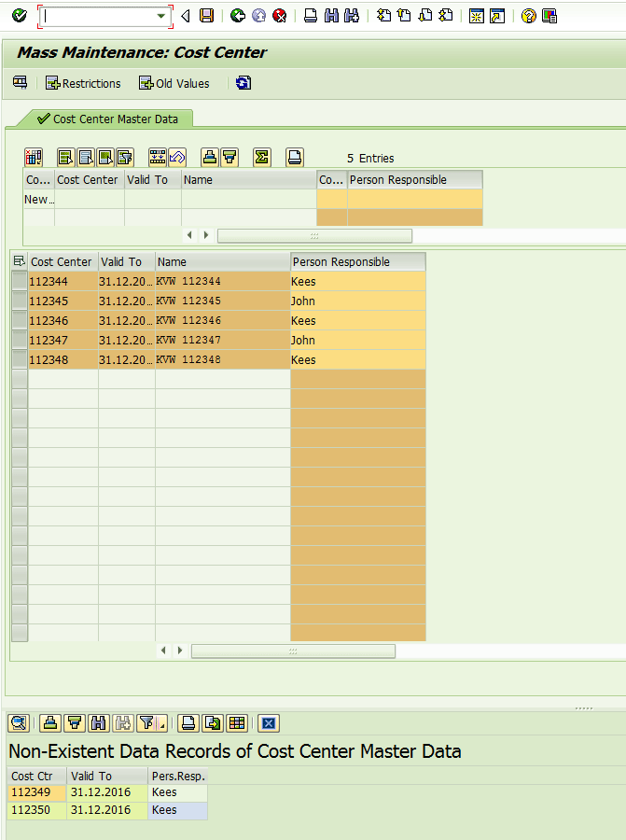Screen dimensions: 626x840
Task: Click the red Cancel icon in top toolbar
Action: (x=279, y=16)
